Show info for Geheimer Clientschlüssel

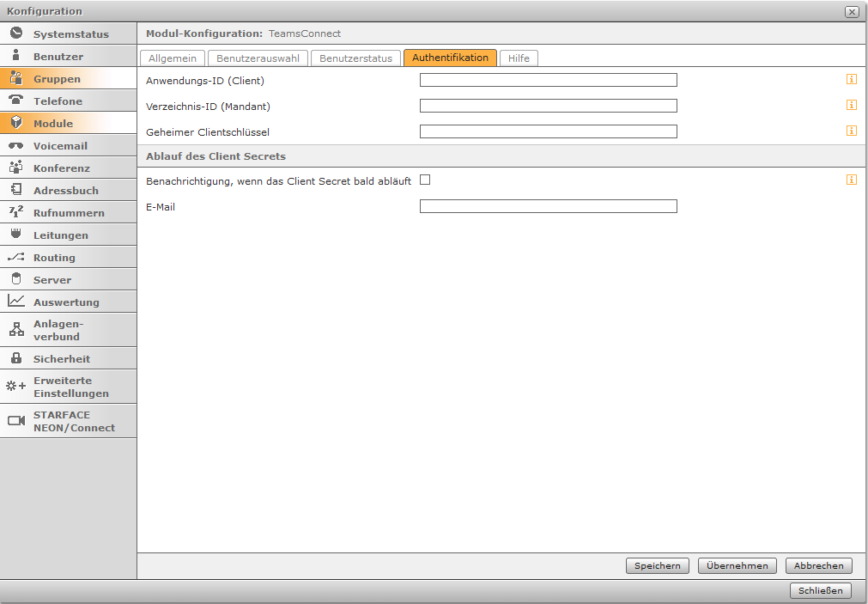(x=852, y=131)
